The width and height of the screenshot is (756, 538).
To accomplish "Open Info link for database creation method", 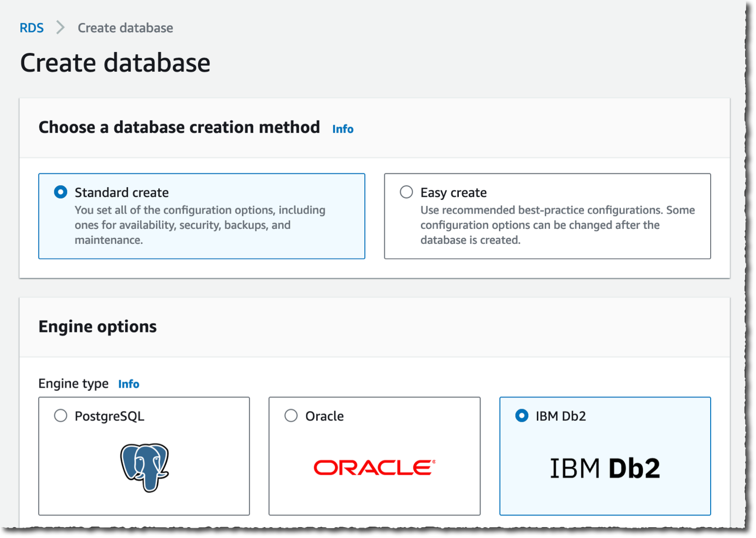I will 343,129.
